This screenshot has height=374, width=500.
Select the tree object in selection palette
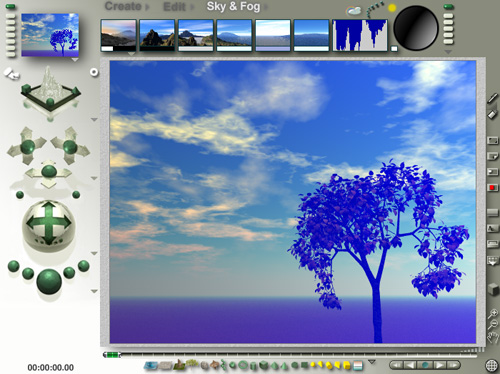[x=191, y=364]
